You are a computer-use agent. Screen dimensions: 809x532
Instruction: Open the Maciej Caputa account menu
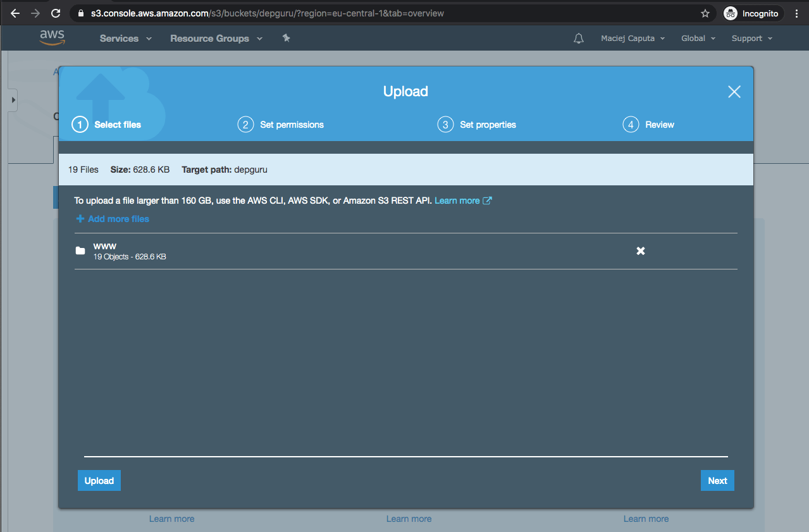coord(633,39)
